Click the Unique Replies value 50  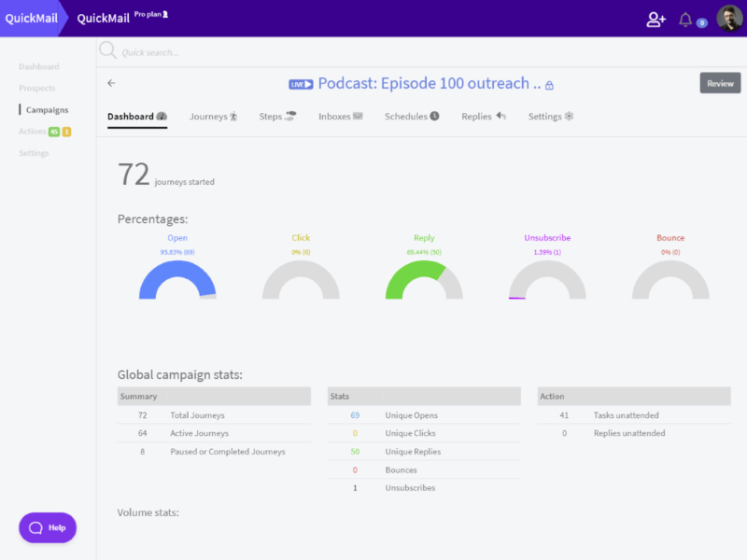355,452
